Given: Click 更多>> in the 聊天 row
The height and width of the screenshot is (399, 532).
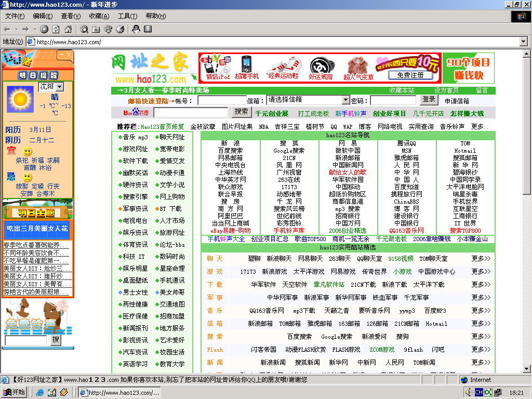Looking at the screenshot, I should 481,259.
